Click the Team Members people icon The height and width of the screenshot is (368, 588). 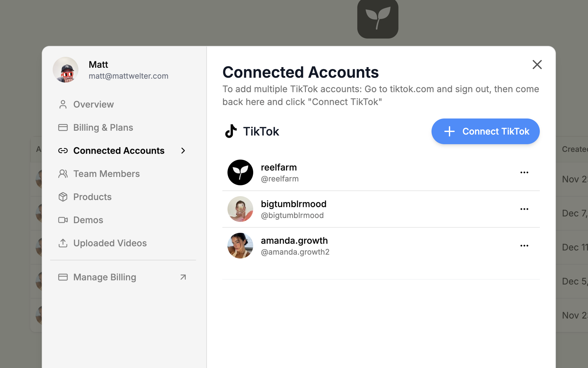click(63, 174)
